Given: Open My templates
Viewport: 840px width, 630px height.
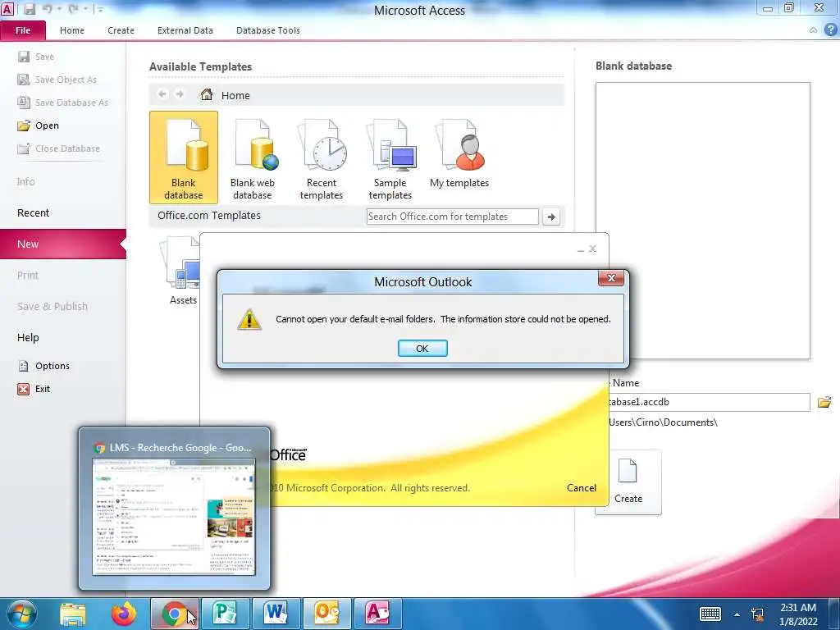Looking at the screenshot, I should tap(459, 154).
